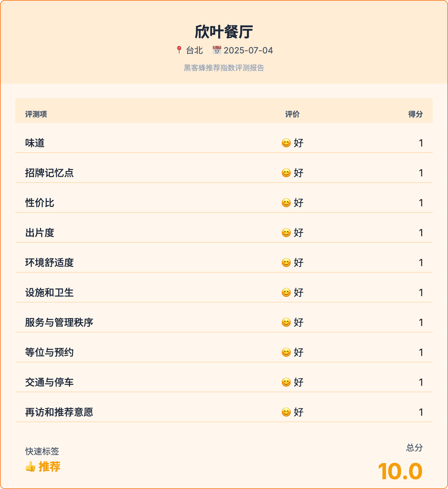The image size is (448, 489).
Task: Click the smiley face in 再访和推荐意愿 row
Action: pyautogui.click(x=286, y=412)
